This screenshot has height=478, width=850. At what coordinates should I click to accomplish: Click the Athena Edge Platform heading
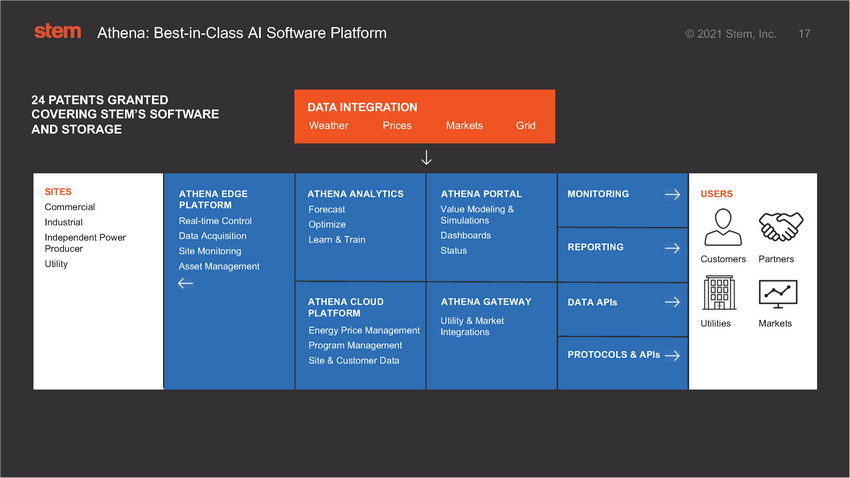pos(213,199)
